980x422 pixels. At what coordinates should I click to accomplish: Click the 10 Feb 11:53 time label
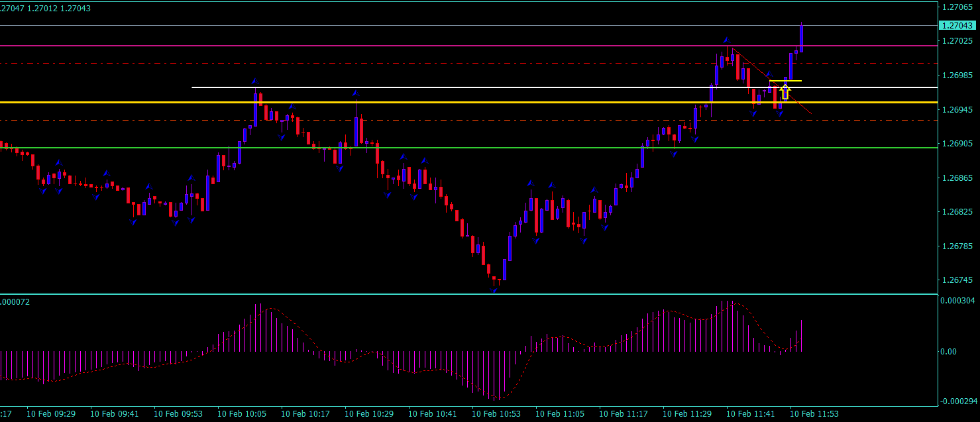pyautogui.click(x=814, y=414)
